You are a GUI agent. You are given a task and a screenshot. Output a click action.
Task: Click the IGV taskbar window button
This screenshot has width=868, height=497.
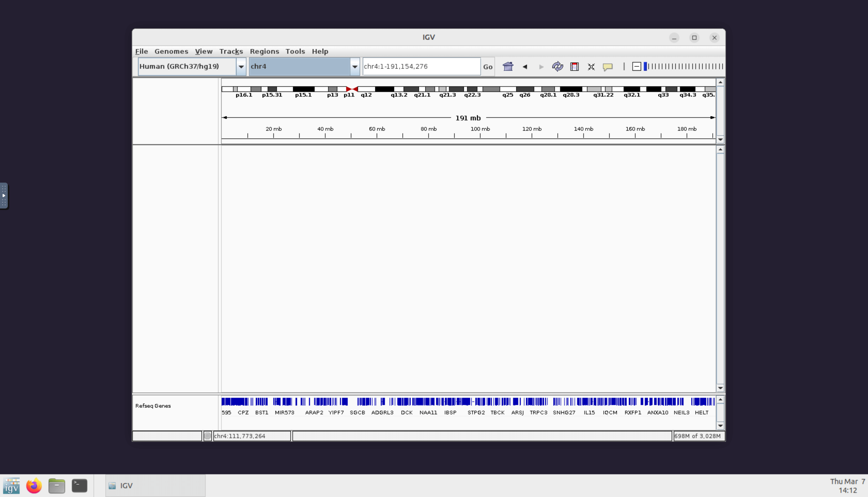(x=155, y=485)
